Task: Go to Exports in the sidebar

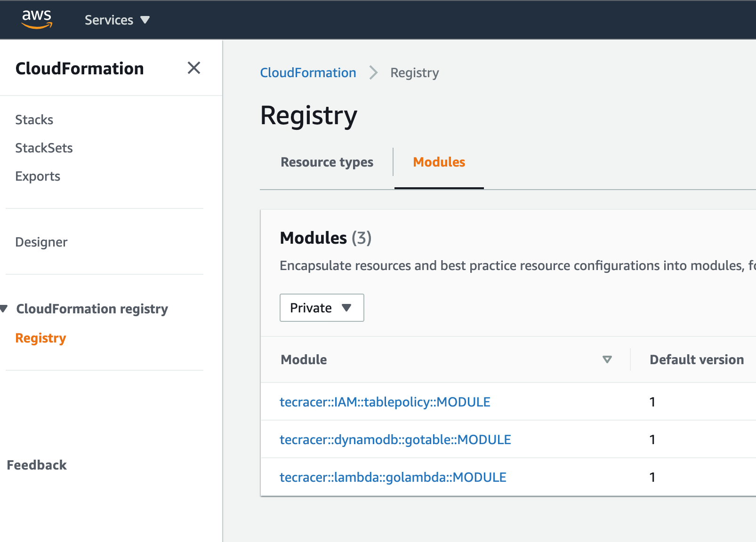Action: (38, 176)
